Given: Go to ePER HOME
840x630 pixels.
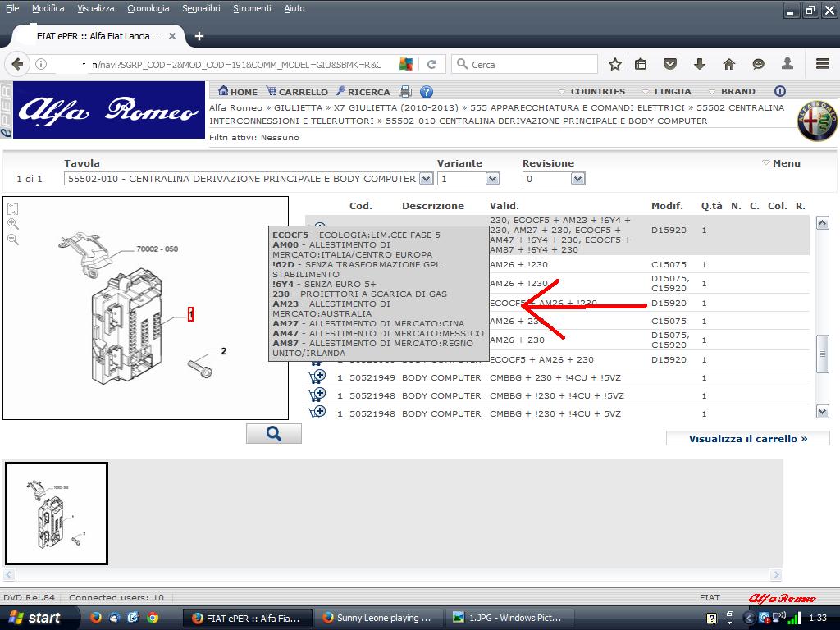Looking at the screenshot, I should [237, 92].
